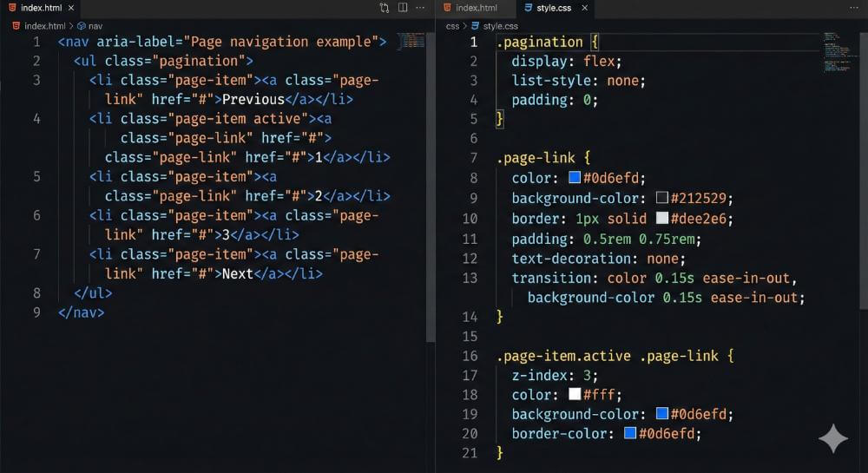Click the vertical scrollbar in the style.css editor

pos(864,170)
